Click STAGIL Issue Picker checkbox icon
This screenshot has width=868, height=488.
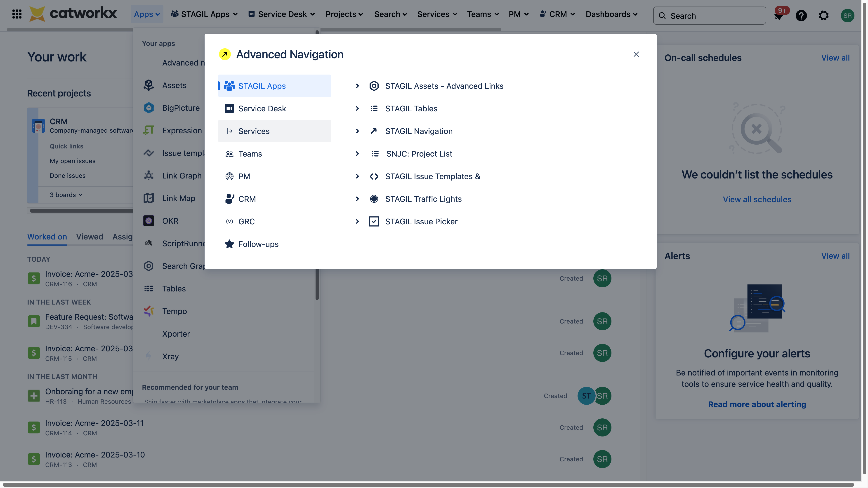[x=374, y=221]
